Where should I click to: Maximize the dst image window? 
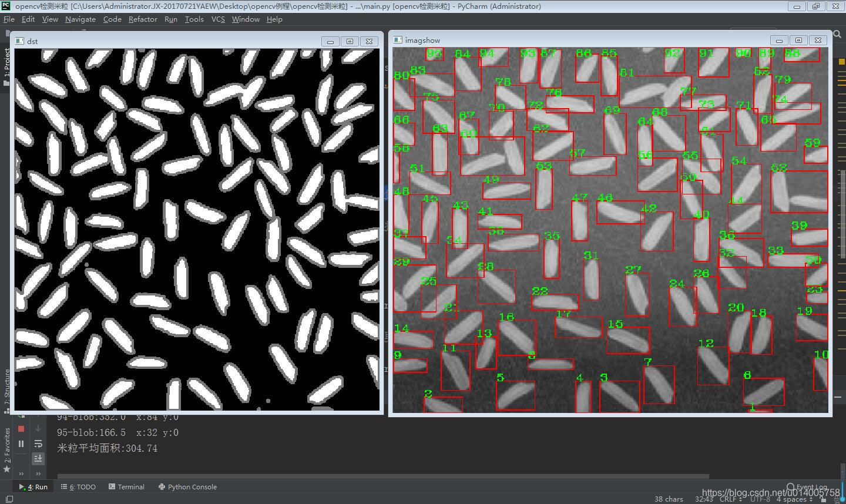click(x=350, y=41)
